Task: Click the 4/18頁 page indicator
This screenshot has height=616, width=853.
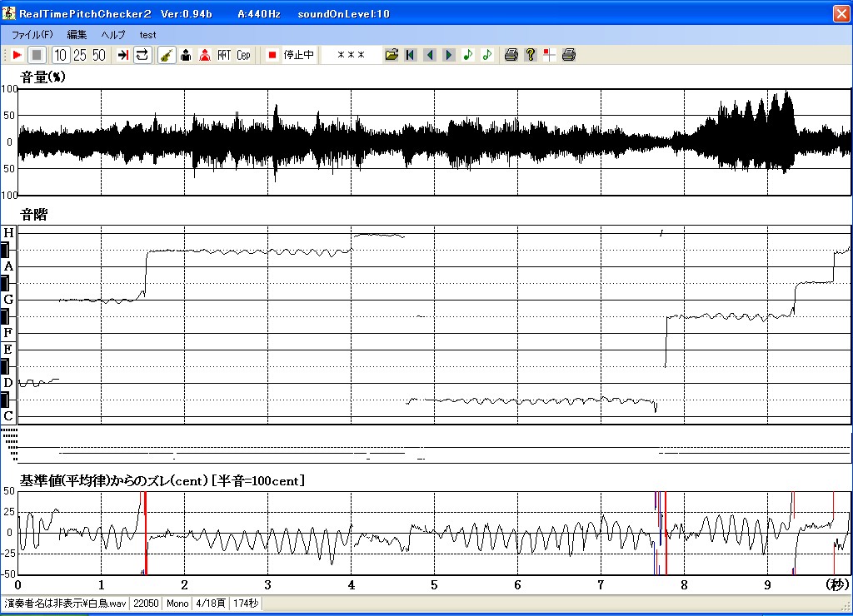Action: (211, 604)
